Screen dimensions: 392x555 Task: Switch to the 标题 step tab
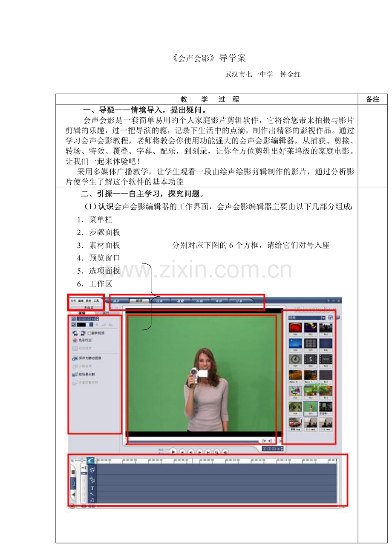tap(200, 301)
